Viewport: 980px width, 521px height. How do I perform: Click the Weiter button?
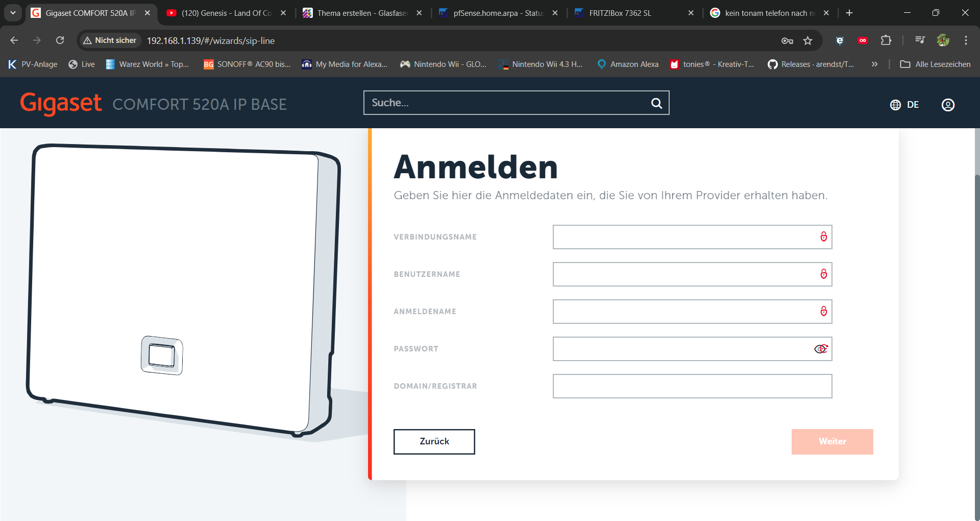pos(832,442)
